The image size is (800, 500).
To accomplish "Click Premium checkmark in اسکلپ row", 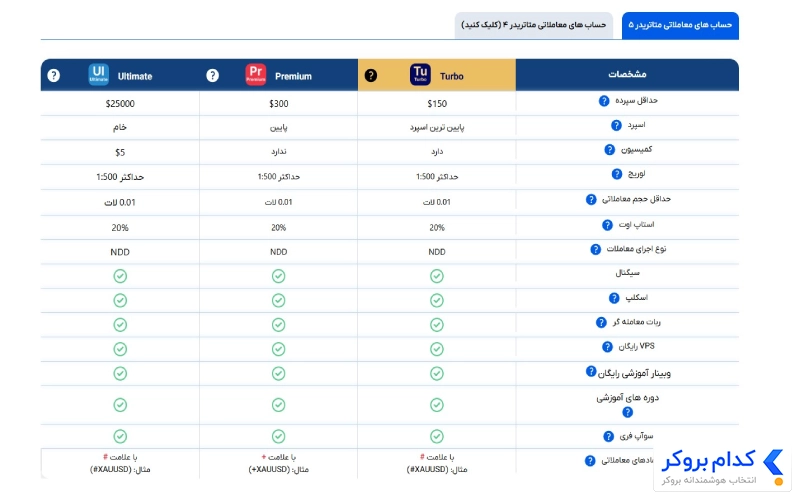I will coord(279,301).
